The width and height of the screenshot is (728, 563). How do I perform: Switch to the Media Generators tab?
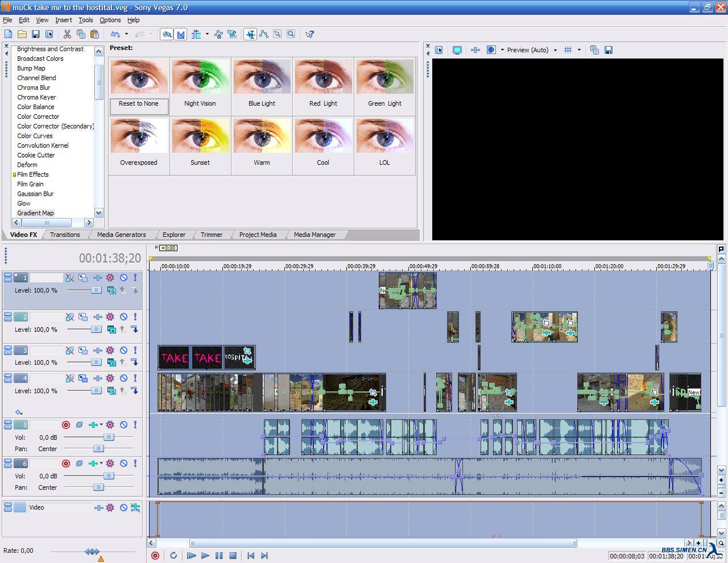click(x=121, y=235)
